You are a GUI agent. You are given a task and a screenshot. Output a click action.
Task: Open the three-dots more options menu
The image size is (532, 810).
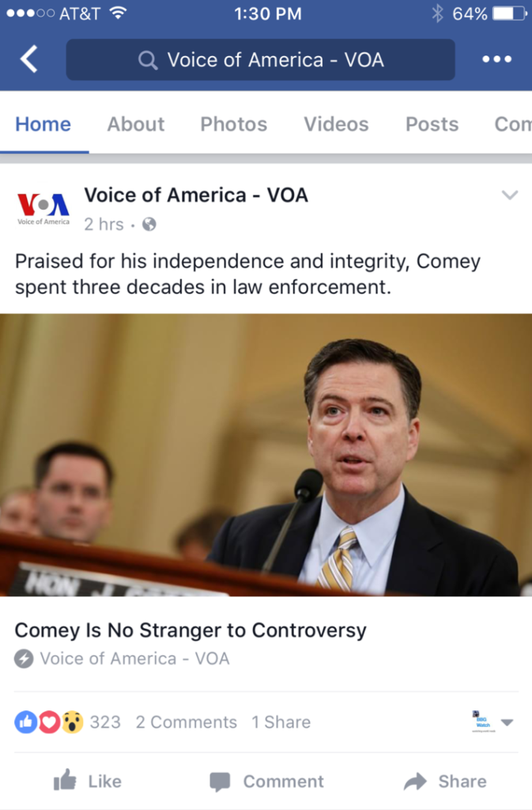coord(496,59)
